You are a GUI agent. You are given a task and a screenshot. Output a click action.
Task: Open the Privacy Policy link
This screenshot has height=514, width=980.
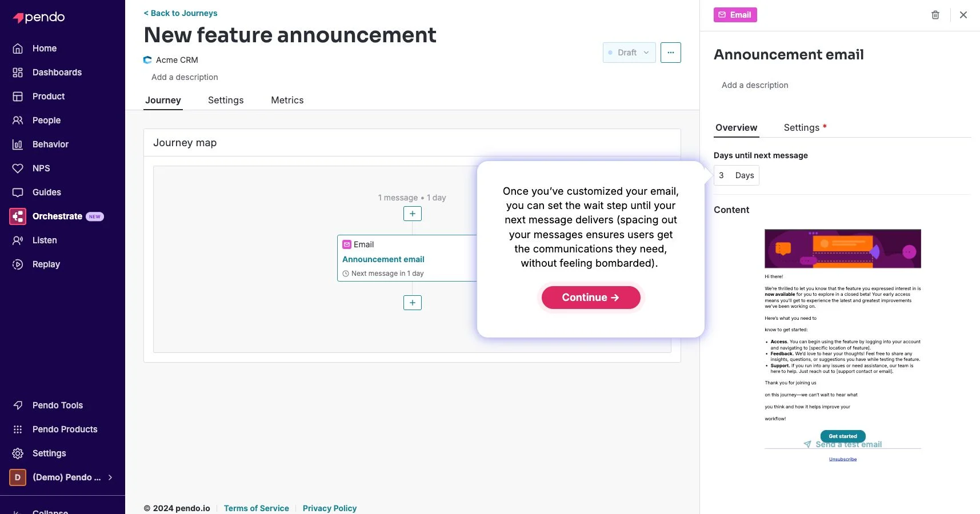point(330,508)
